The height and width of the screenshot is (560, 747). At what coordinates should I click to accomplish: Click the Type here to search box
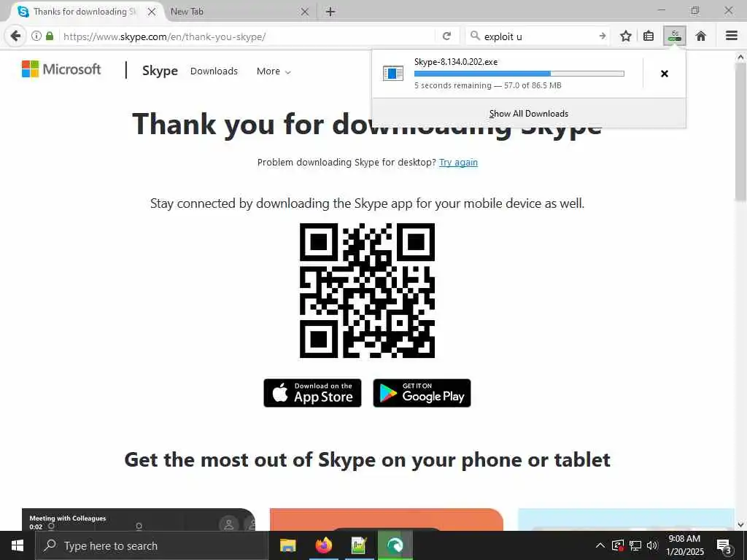click(152, 545)
